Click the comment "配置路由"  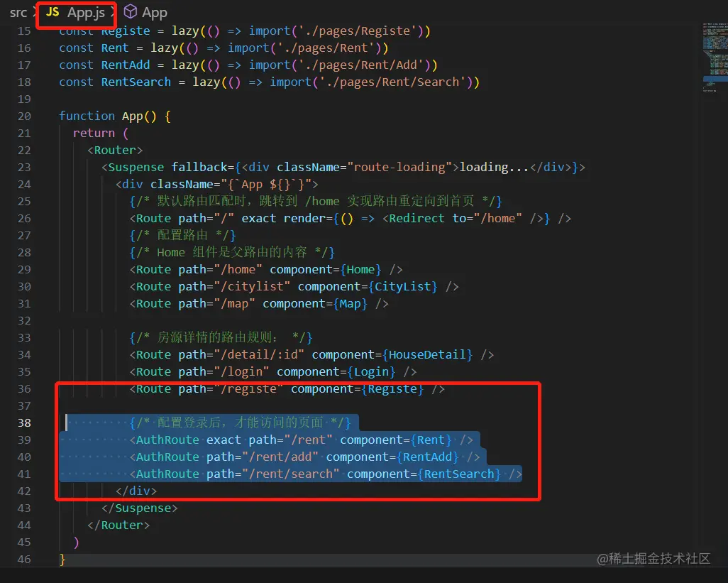tap(182, 236)
